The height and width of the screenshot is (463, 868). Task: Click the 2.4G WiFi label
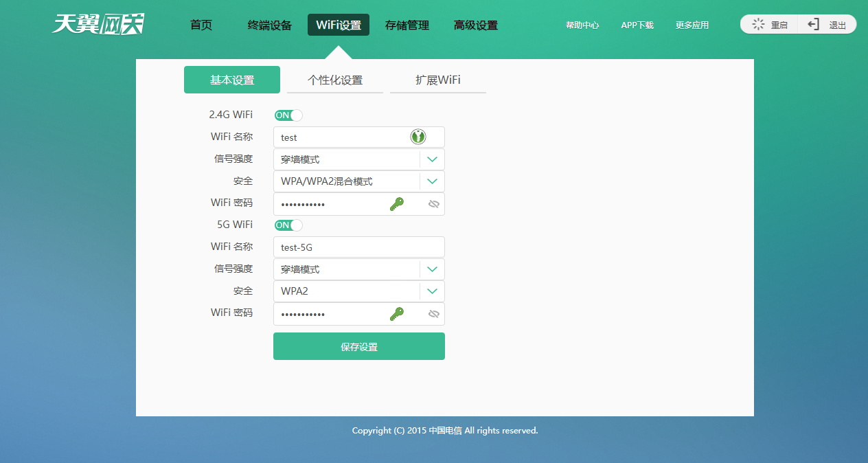point(231,115)
